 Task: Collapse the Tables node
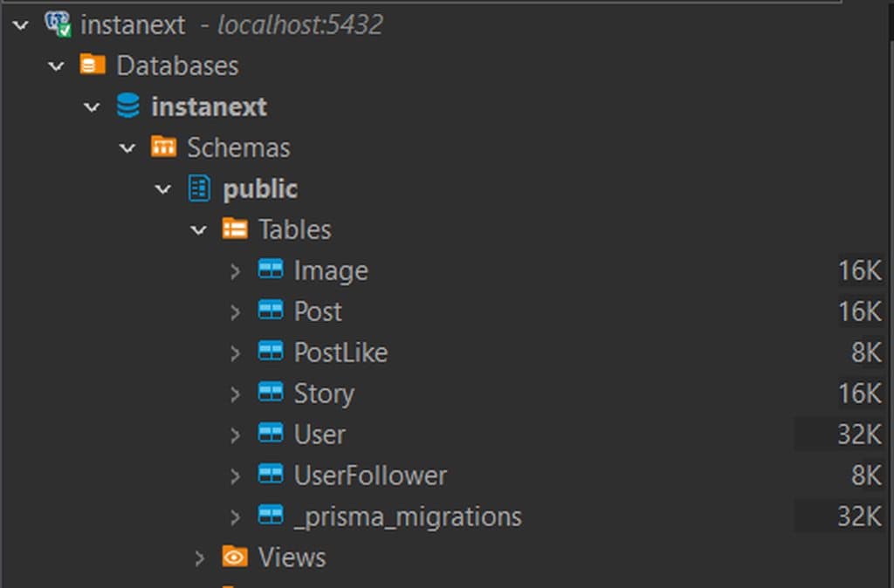tap(197, 229)
